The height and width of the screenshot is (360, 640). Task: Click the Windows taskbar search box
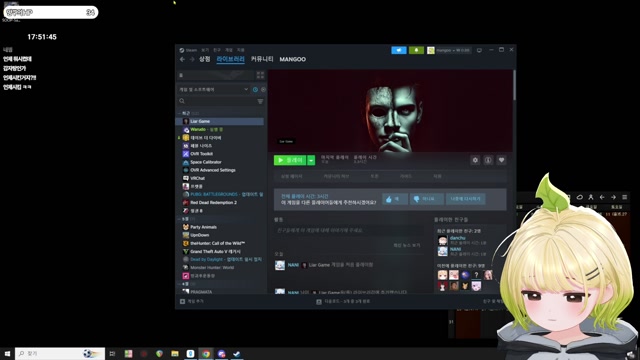[x=60, y=353]
